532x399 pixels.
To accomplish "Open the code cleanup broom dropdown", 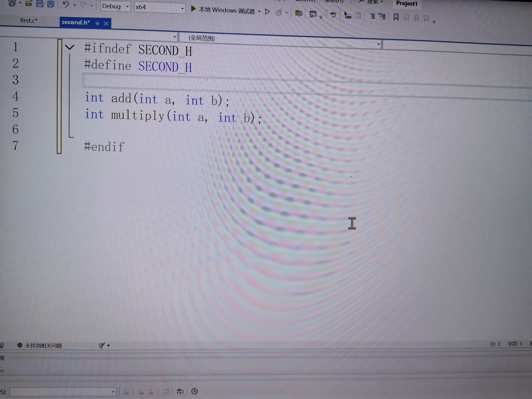I will [x=108, y=346].
